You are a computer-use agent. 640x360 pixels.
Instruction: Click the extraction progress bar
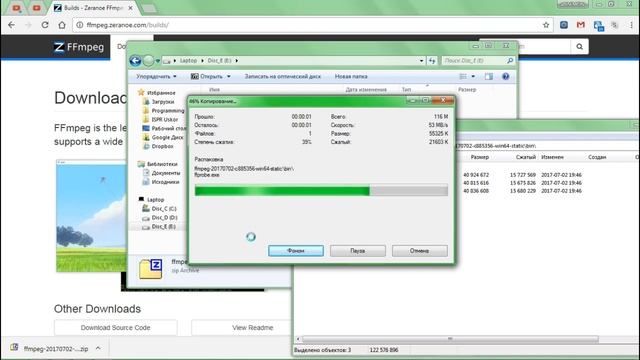pos(321,191)
